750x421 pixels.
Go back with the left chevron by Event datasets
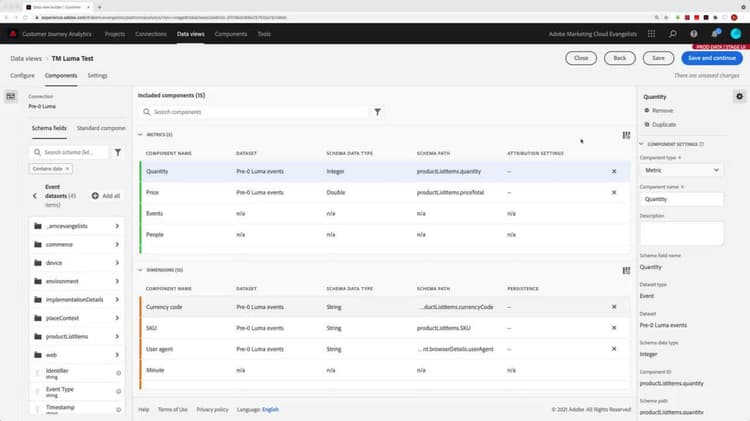pyautogui.click(x=34, y=196)
